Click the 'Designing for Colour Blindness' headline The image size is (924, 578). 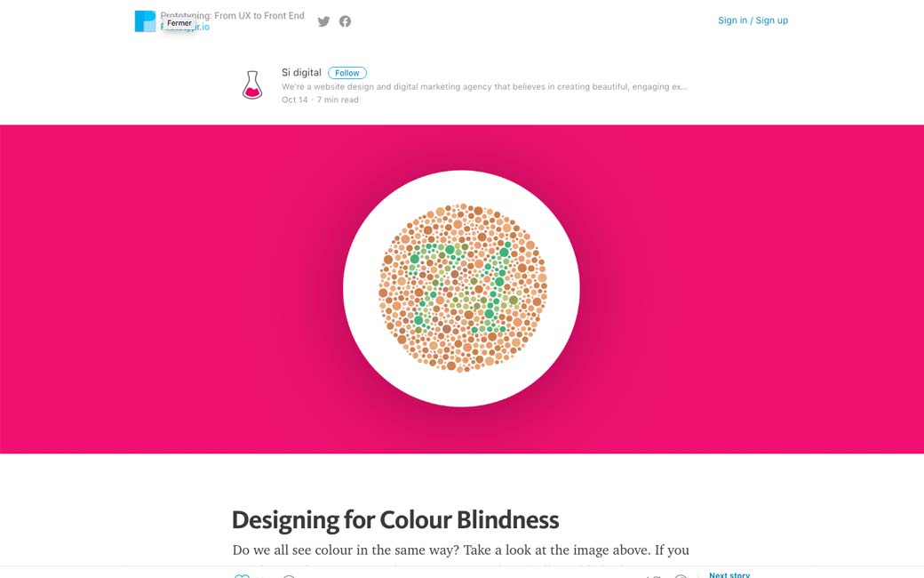click(395, 519)
